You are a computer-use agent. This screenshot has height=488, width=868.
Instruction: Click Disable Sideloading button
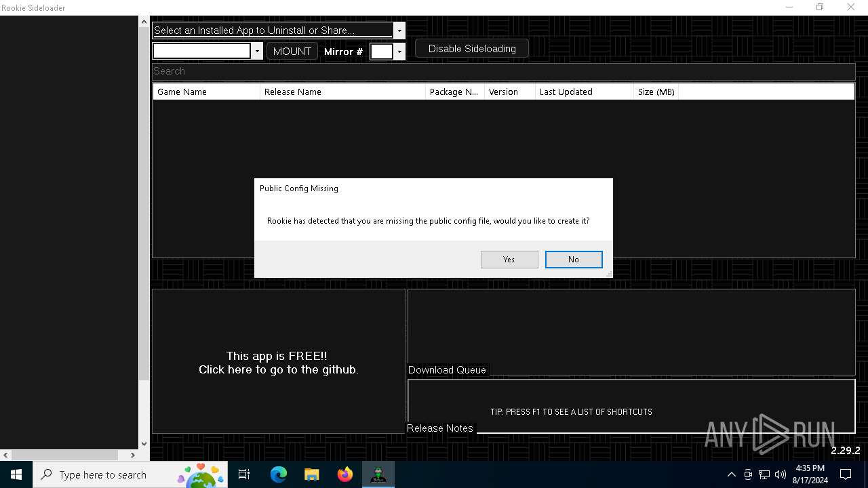(x=472, y=49)
